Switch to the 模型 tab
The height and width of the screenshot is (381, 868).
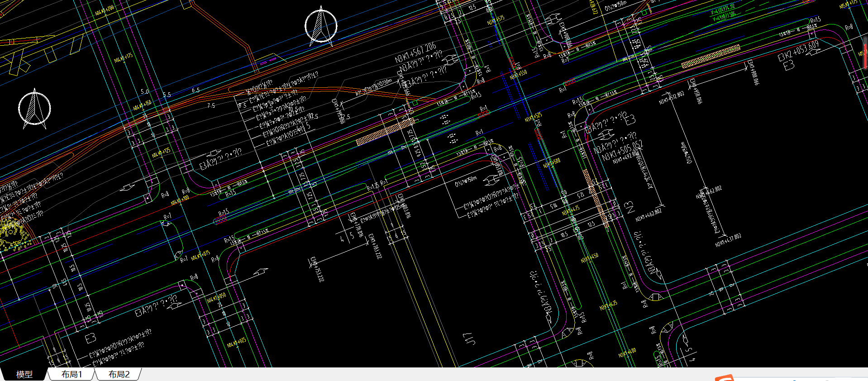[24, 374]
